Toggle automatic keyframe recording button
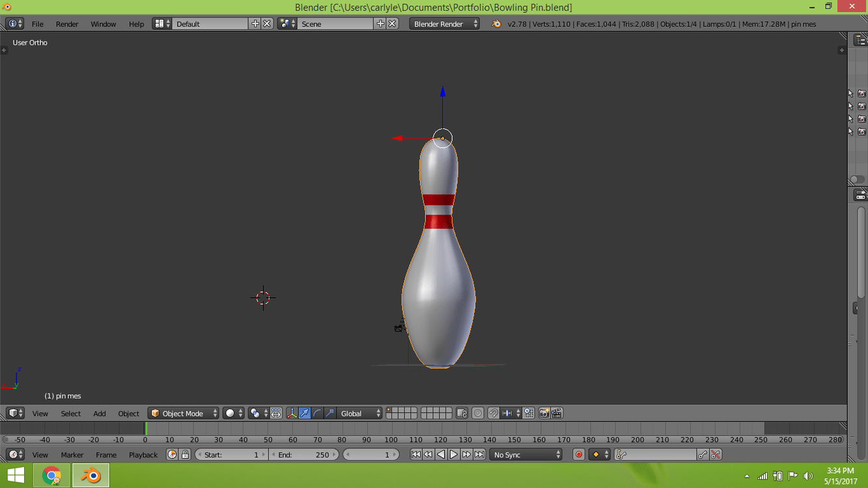The height and width of the screenshot is (488, 868). [x=578, y=455]
